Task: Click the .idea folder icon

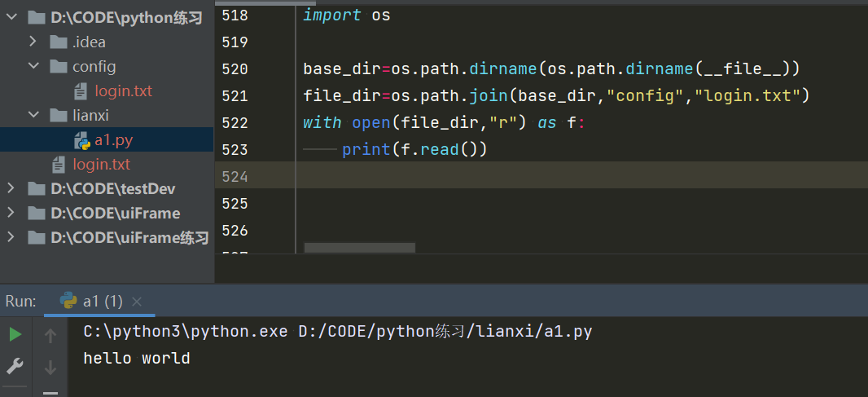Action: pos(58,42)
